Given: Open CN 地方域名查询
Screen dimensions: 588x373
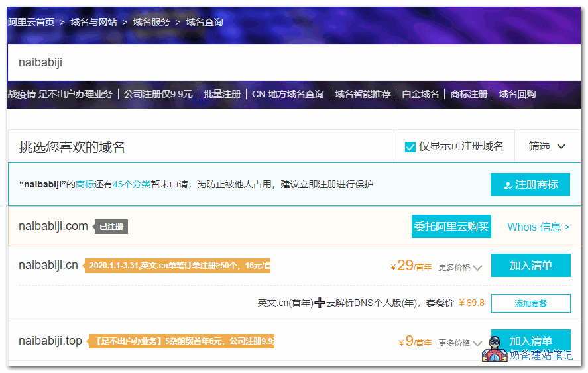Looking at the screenshot, I should click(x=288, y=94).
